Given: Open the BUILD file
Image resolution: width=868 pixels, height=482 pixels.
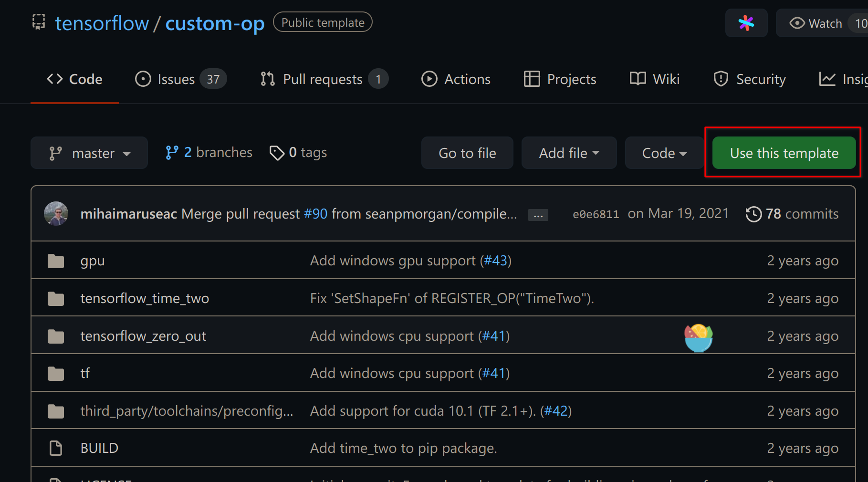Looking at the screenshot, I should 99,448.
